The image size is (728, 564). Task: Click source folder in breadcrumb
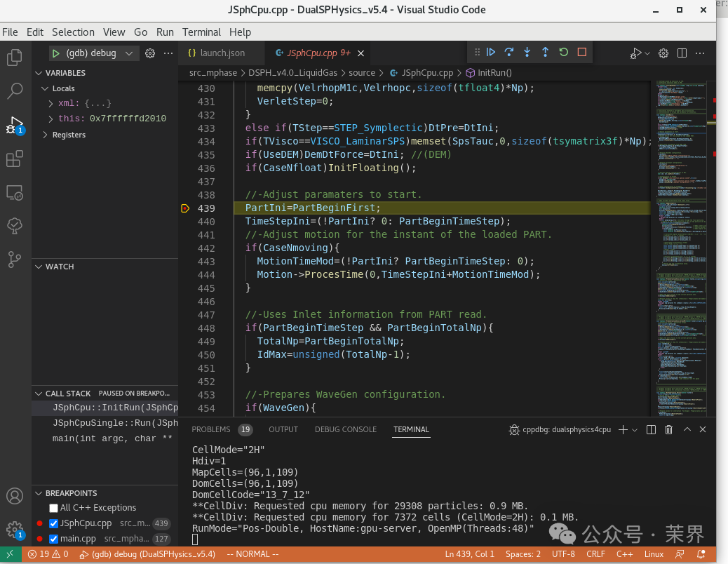point(362,73)
